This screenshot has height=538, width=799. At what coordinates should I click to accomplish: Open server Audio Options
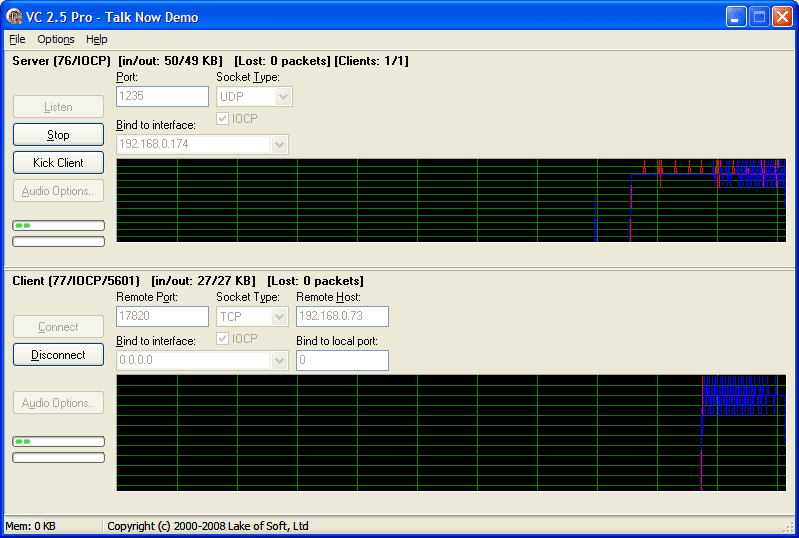(58, 191)
